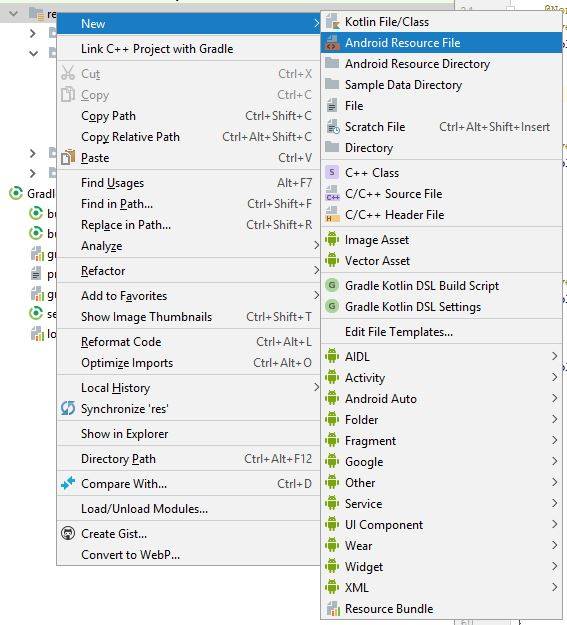Click Gradle Kotlin DSL Build Script icon
This screenshot has width=567, height=625.
point(332,285)
